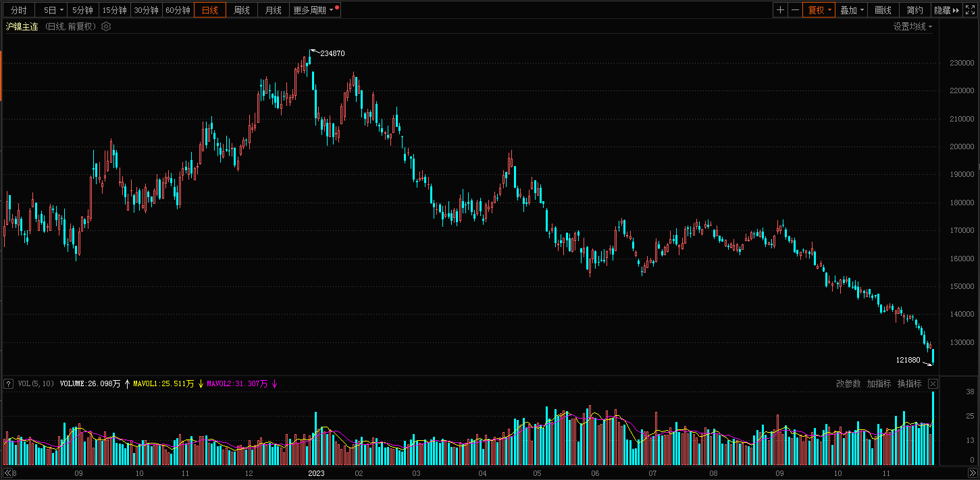
Task: Open 设置均线 moving average settings
Action: point(912,26)
